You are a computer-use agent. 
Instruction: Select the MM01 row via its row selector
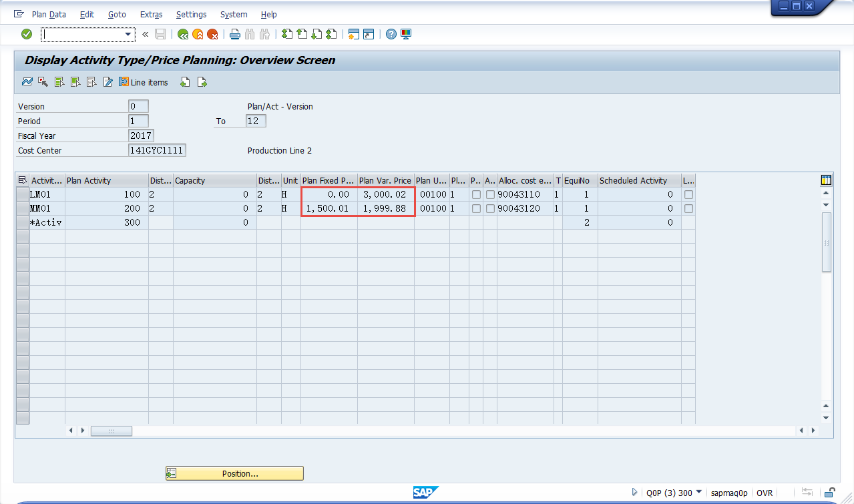23,208
